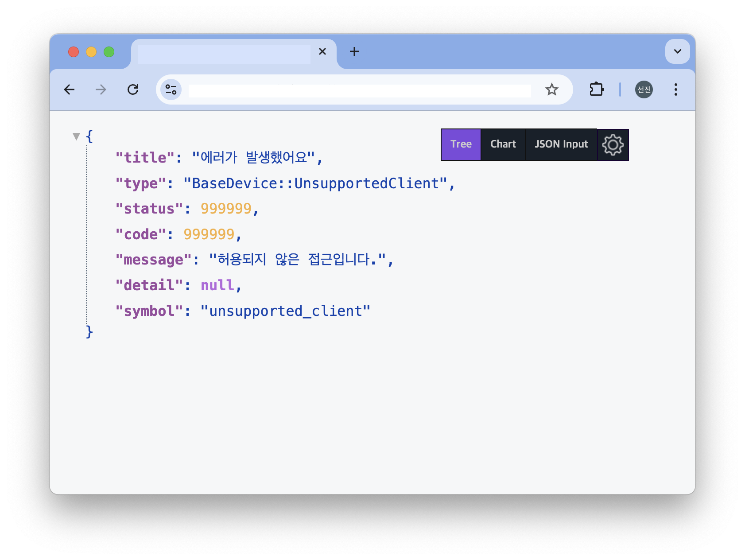Click the "message" key

click(153, 260)
